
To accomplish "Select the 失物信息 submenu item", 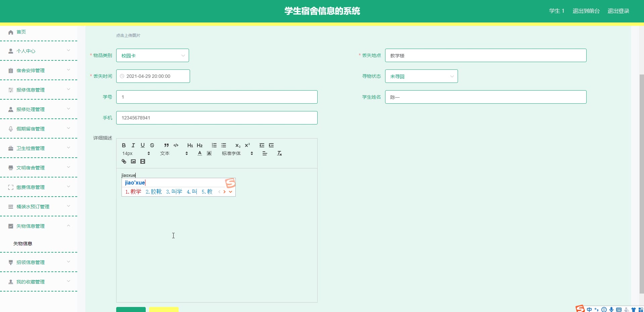I will [x=23, y=244].
